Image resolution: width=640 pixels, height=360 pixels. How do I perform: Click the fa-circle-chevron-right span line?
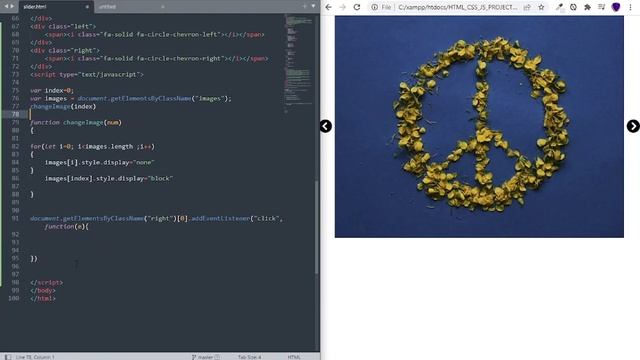[x=157, y=58]
